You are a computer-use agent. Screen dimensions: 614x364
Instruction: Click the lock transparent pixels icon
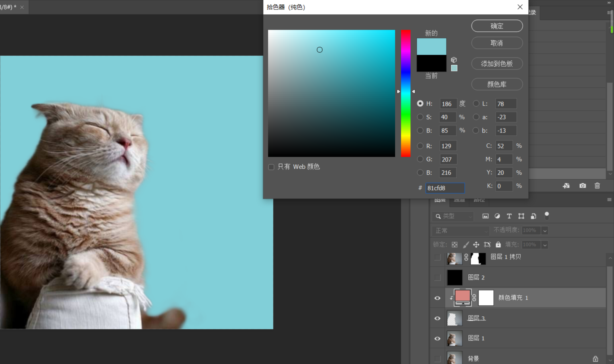pos(454,245)
